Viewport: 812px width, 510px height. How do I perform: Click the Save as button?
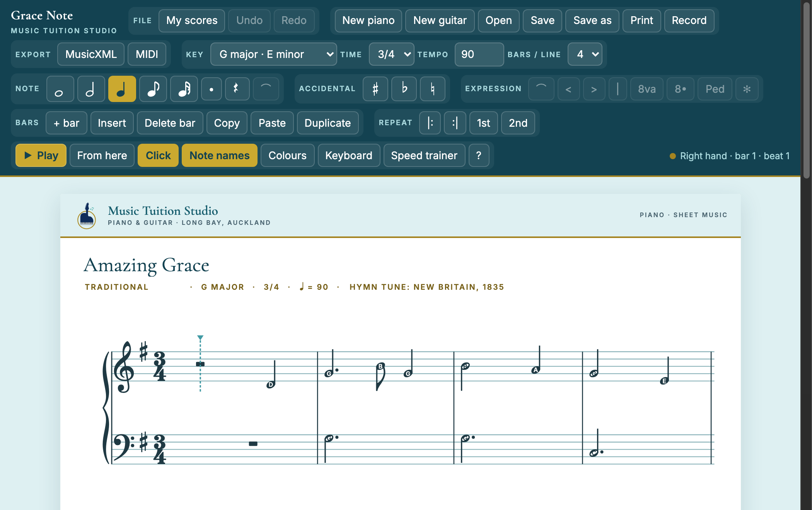(592, 20)
